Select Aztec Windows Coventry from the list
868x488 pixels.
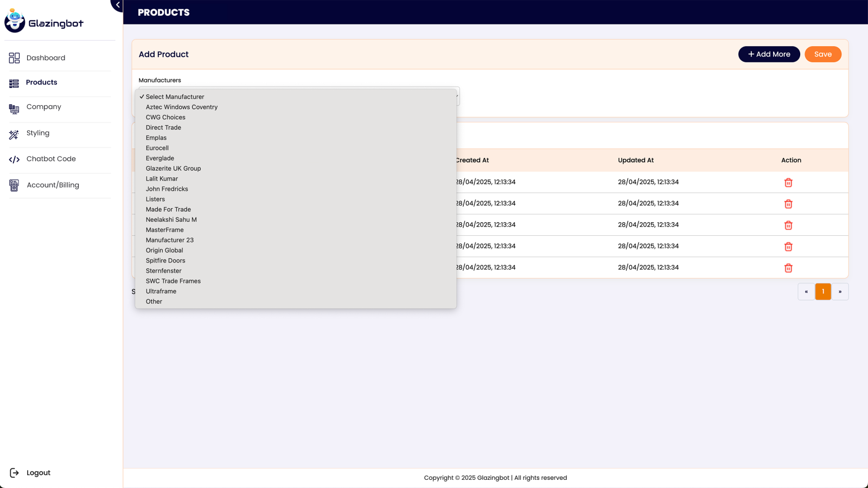[182, 107]
